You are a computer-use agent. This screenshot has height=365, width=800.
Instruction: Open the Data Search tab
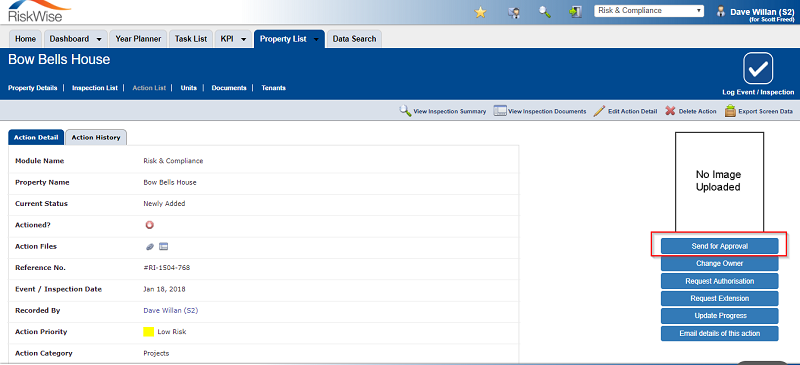354,39
